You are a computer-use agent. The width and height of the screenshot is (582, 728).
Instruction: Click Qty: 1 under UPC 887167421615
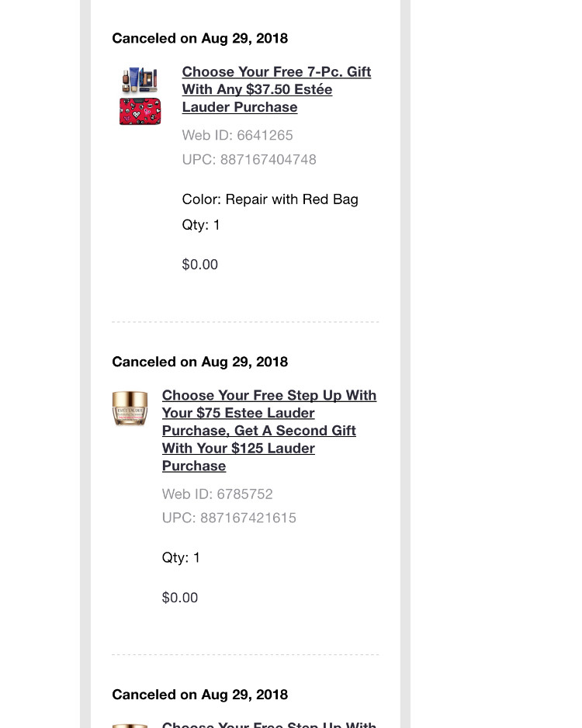click(181, 557)
